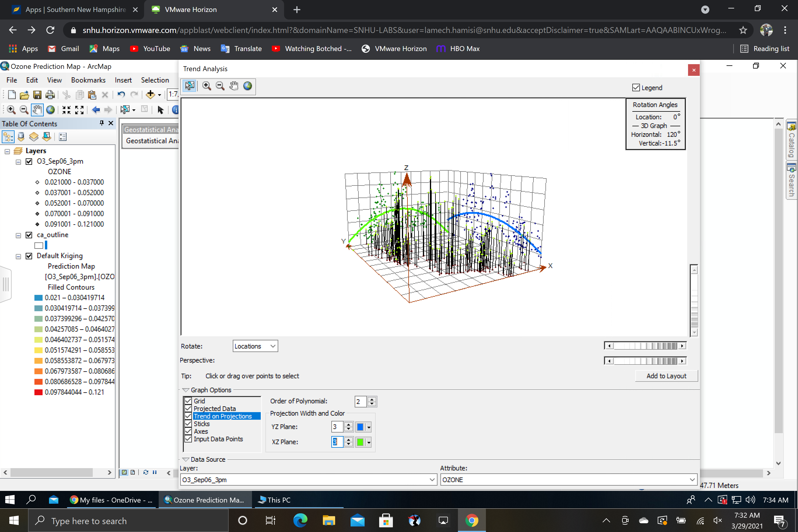This screenshot has width=798, height=532.
Task: Click Table Of Contents Options icon
Action: pos(62,137)
